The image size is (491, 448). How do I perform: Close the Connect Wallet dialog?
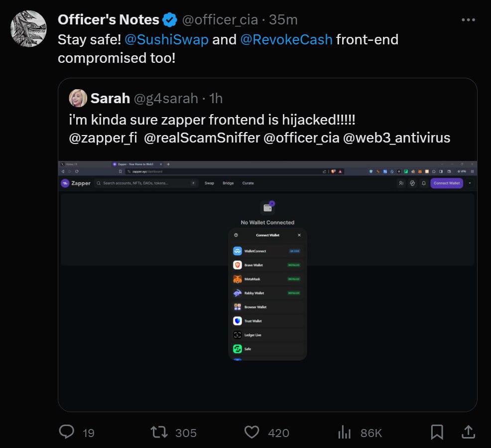[x=299, y=235]
